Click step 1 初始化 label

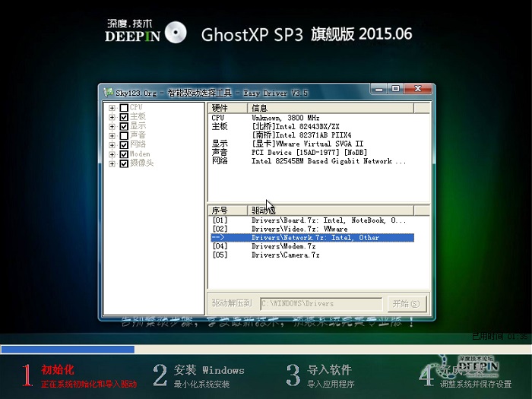[x=58, y=370]
